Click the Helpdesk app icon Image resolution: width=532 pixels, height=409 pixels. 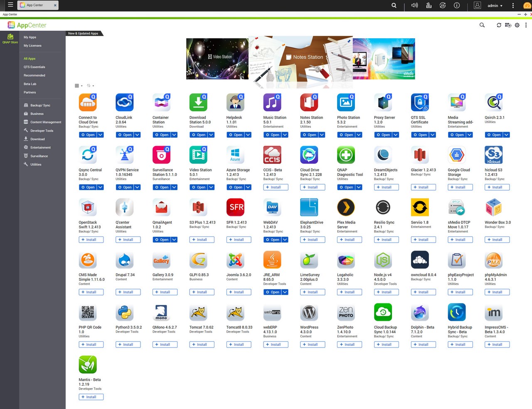tap(235, 102)
